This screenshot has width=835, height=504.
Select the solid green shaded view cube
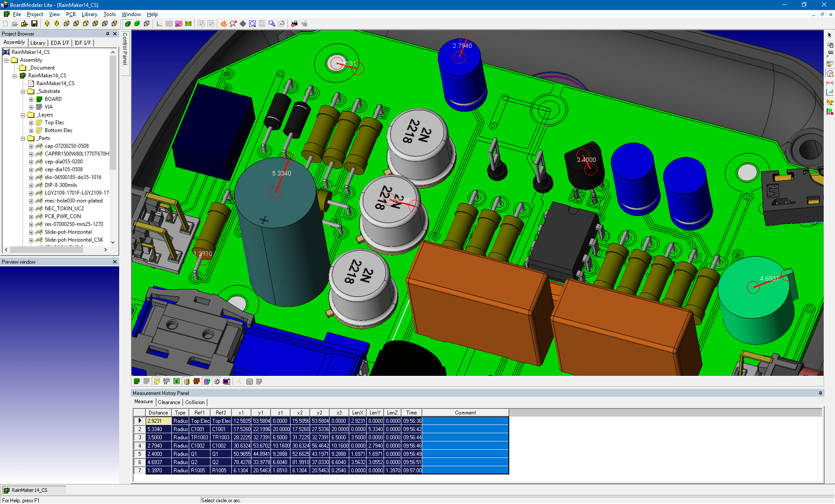[x=127, y=23]
